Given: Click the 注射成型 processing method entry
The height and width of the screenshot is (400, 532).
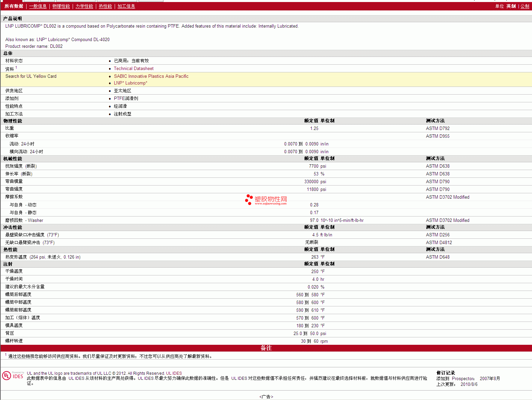Looking at the screenshot, I should click(122, 114).
